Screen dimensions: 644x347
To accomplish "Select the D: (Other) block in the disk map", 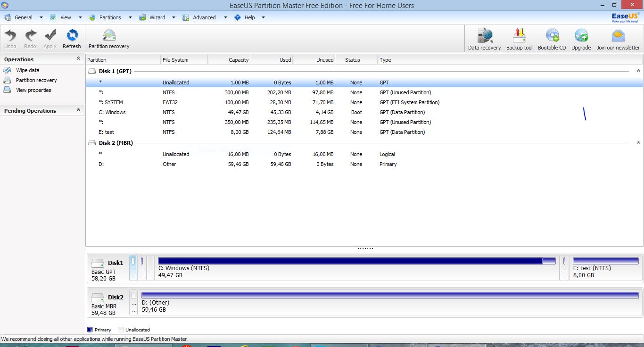I will click(390, 303).
